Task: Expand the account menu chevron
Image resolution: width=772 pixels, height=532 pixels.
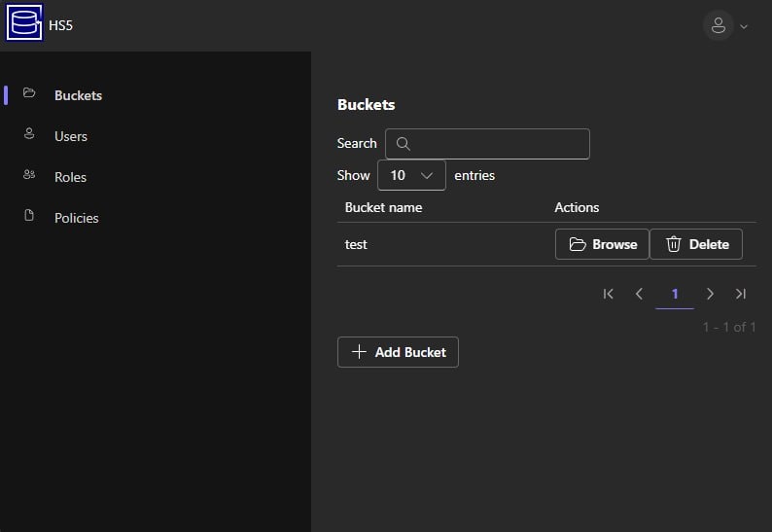Action: point(744,26)
